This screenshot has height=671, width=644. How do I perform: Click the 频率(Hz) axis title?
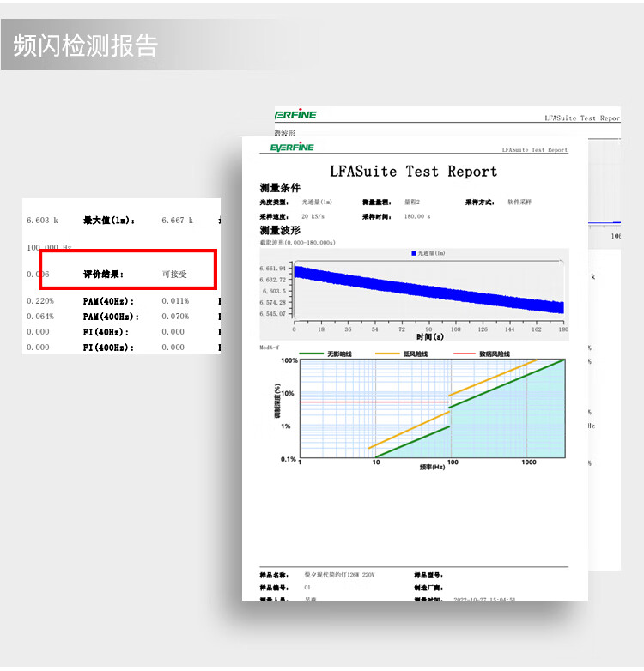click(432, 468)
